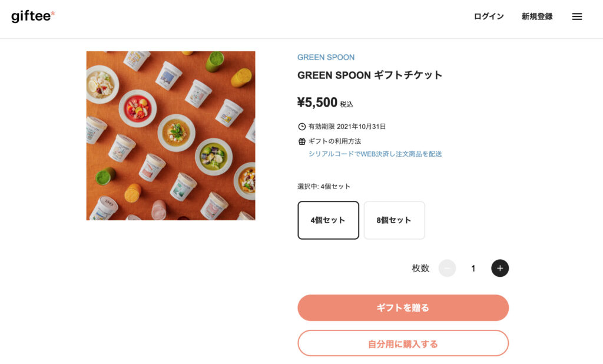This screenshot has width=603, height=364.
Task: Click the clock icon beside 有効期限
Action: point(301,125)
